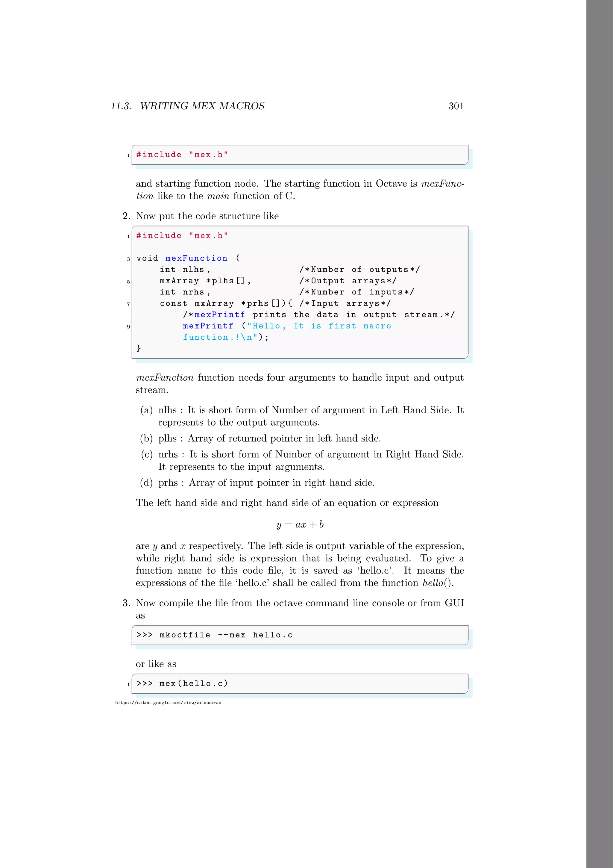Click step '3. Now compile the file' text
The image size is (613, 868).
tap(293, 609)
